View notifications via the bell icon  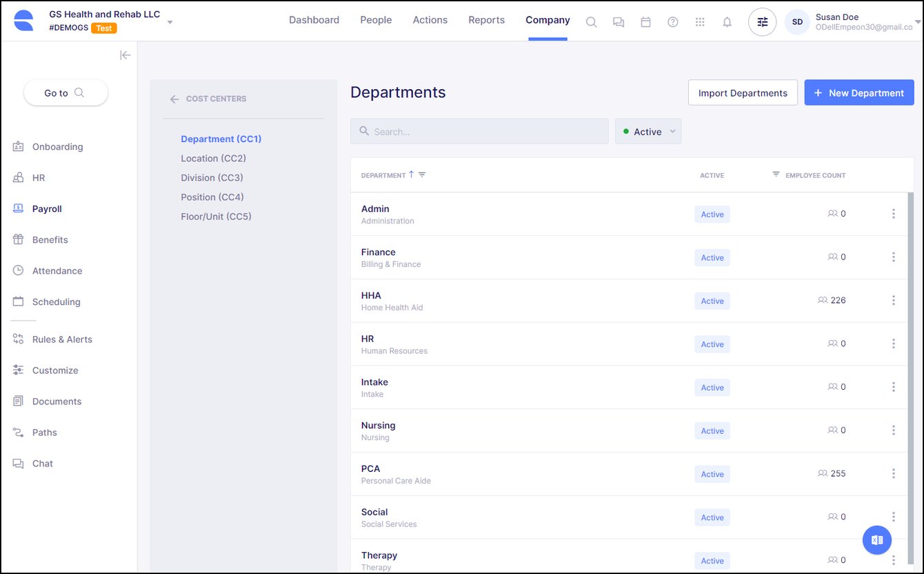tap(727, 22)
